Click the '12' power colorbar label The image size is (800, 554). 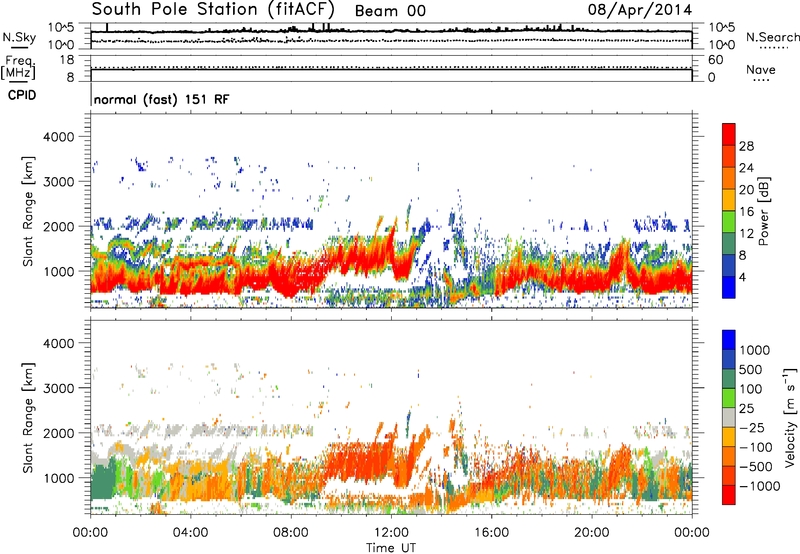click(746, 234)
